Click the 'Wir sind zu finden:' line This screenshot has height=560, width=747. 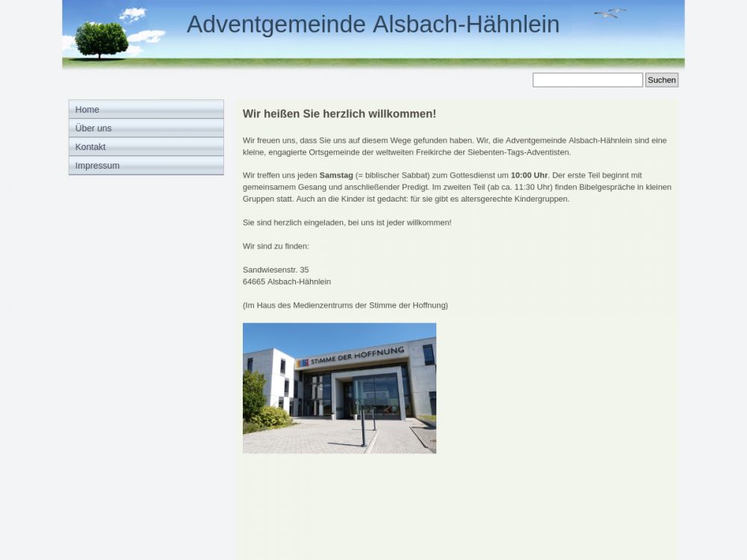[276, 246]
